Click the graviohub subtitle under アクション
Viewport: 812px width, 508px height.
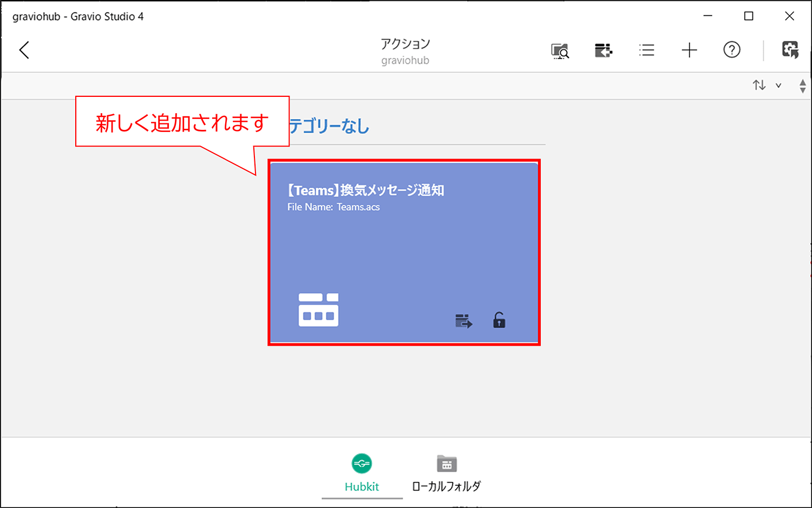click(x=405, y=61)
